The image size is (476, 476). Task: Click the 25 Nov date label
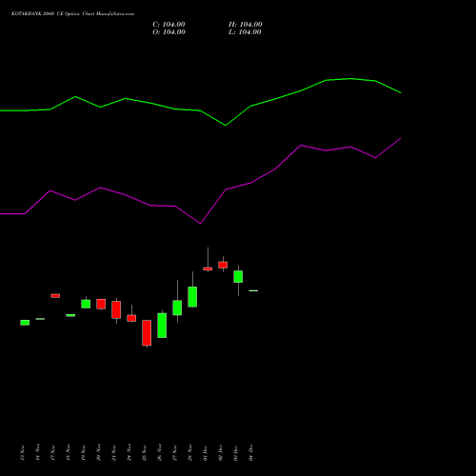(x=145, y=452)
